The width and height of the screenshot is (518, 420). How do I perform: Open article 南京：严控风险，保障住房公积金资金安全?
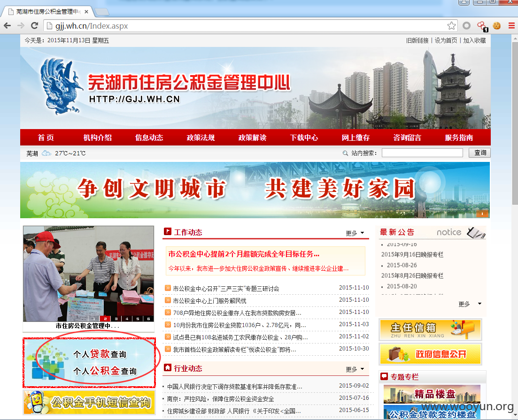[x=220, y=399]
